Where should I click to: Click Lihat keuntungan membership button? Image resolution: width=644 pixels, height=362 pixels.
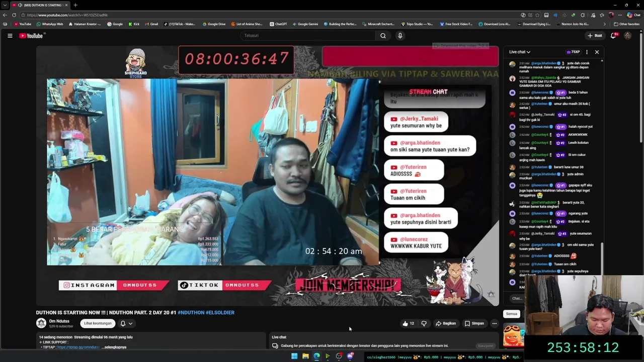click(x=98, y=323)
